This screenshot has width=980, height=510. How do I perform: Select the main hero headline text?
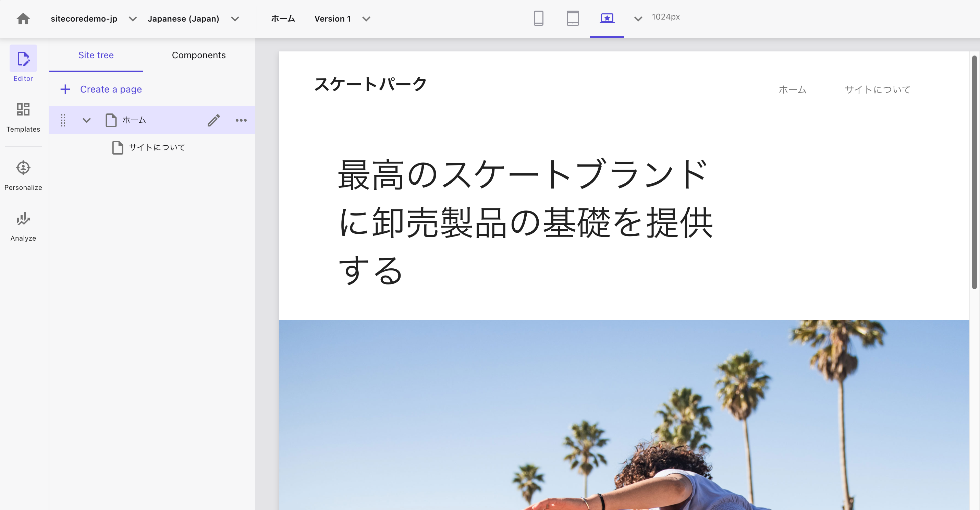(525, 222)
